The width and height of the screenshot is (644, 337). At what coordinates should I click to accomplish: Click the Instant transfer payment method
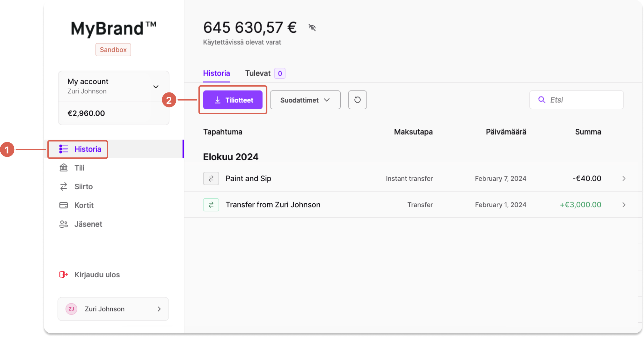coord(409,178)
